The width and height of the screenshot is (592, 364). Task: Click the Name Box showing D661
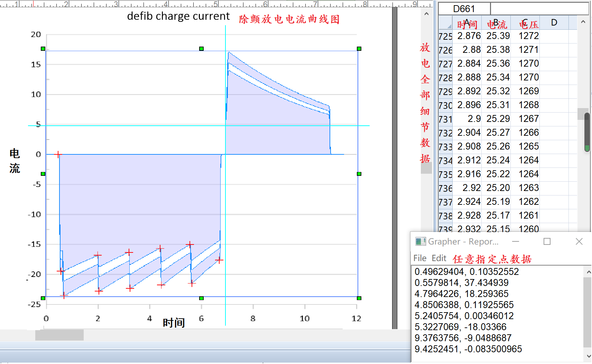click(464, 9)
